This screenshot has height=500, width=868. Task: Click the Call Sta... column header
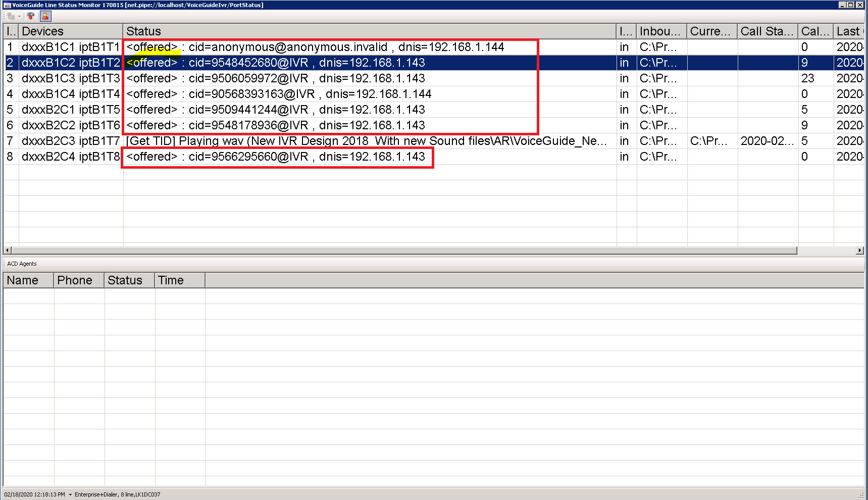point(767,31)
